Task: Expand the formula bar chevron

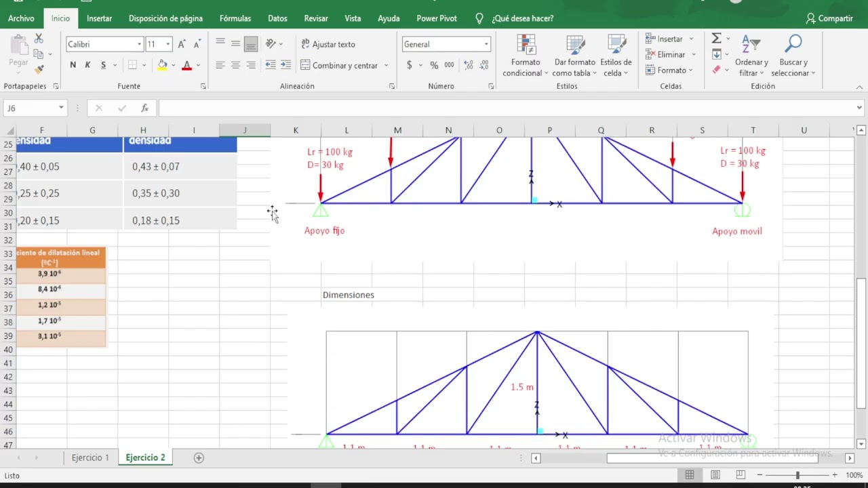Action: (x=859, y=108)
